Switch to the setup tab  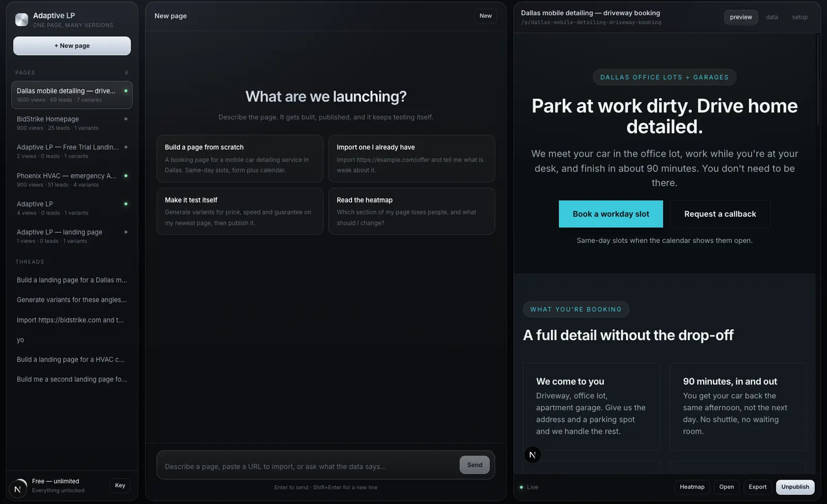click(x=800, y=17)
